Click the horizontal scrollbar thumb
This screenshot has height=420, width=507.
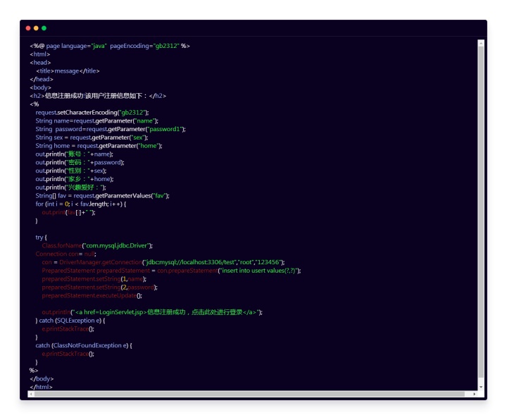[x=249, y=394]
